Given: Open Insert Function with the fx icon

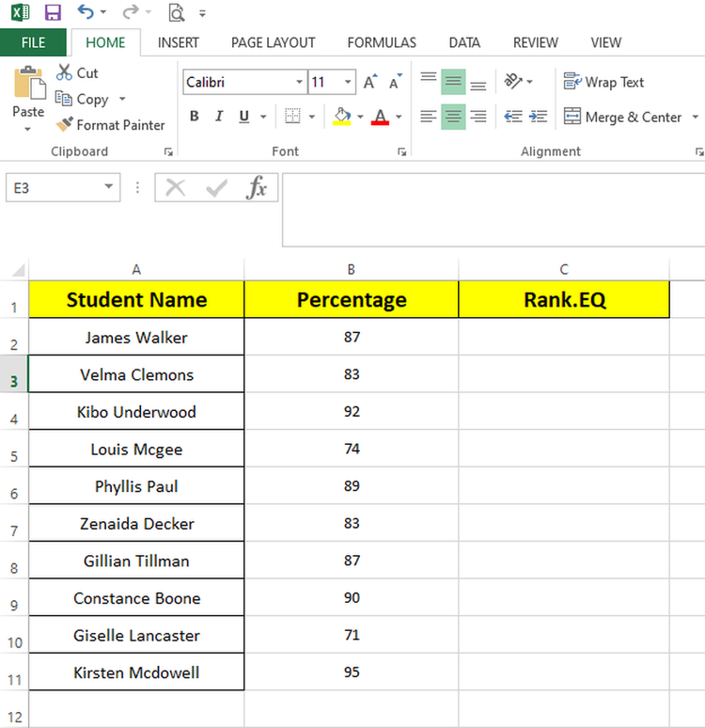Looking at the screenshot, I should (x=257, y=187).
